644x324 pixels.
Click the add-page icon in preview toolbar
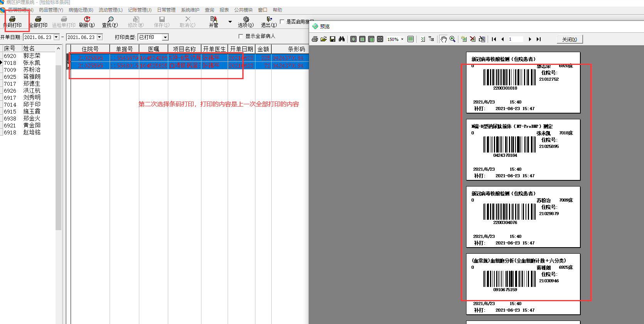(464, 39)
